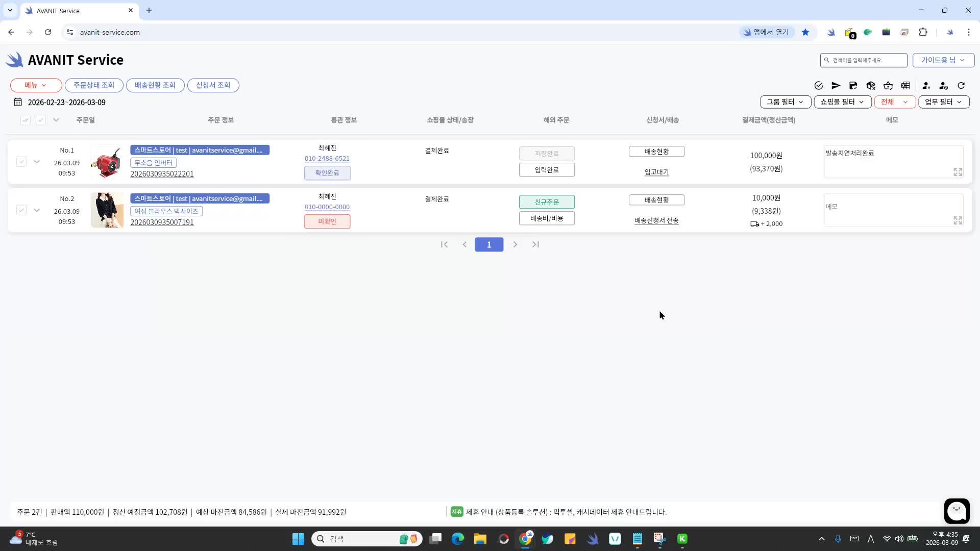The width and height of the screenshot is (980, 551).
Task: Tick the checkbox for order No.1
Action: 21,162
